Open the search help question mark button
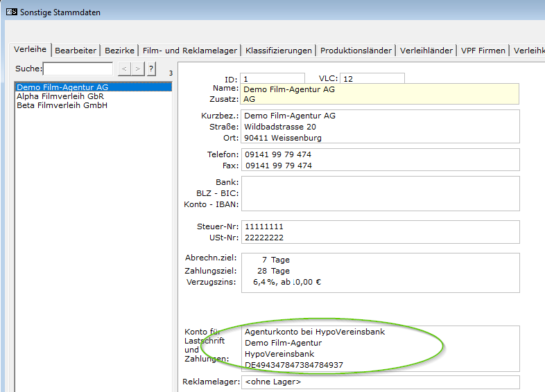This screenshot has width=545, height=392. [151, 69]
